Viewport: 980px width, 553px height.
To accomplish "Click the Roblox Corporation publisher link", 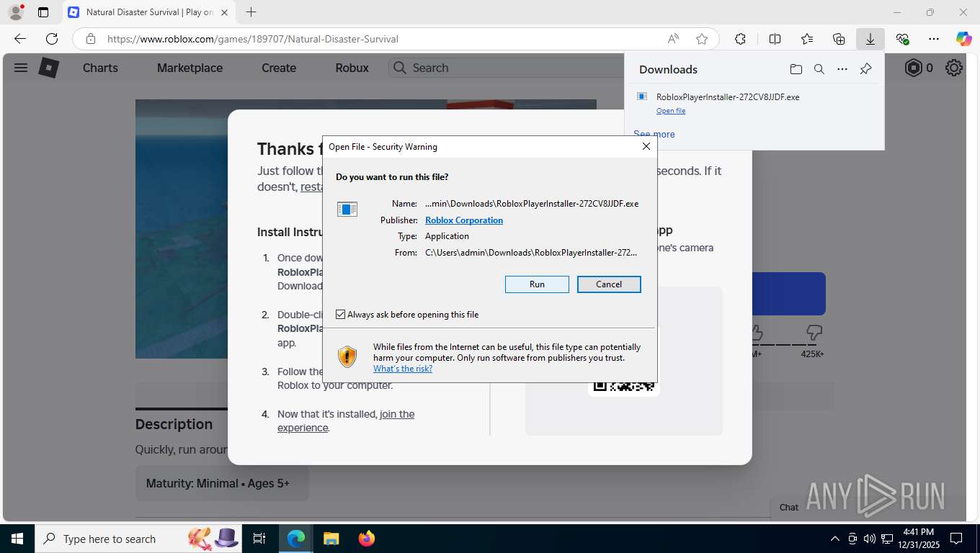I will coord(464,220).
